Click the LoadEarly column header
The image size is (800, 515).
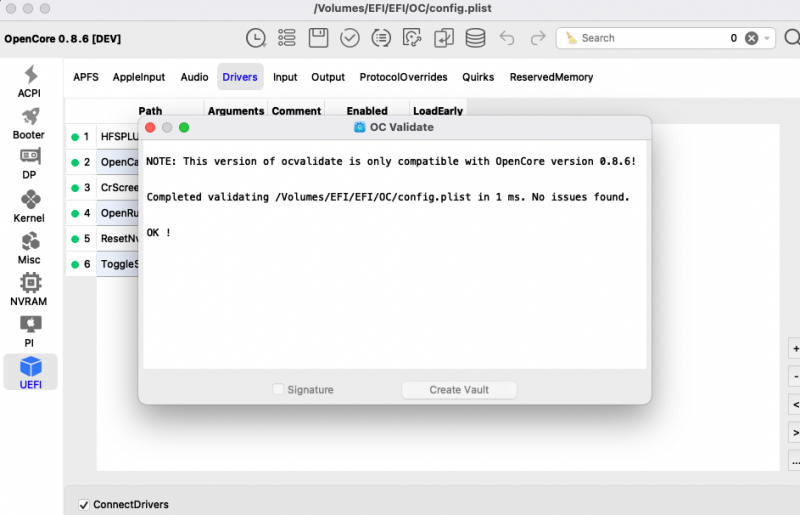point(438,111)
